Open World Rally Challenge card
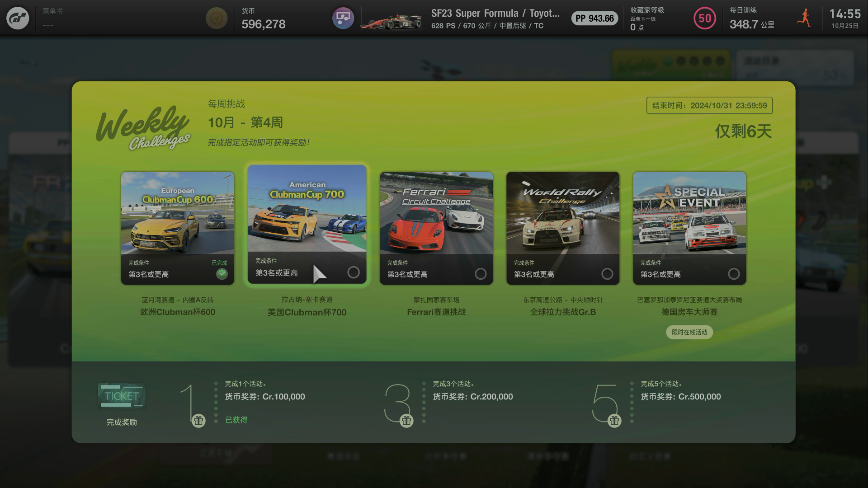Screen dimensions: 868x488 click(x=563, y=228)
